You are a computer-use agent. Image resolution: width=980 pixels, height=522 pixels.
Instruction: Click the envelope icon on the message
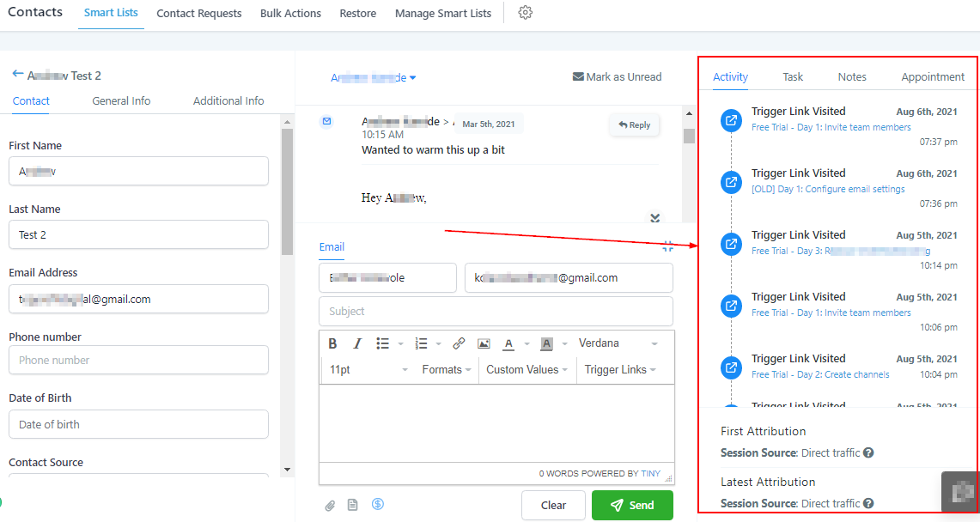(x=327, y=121)
